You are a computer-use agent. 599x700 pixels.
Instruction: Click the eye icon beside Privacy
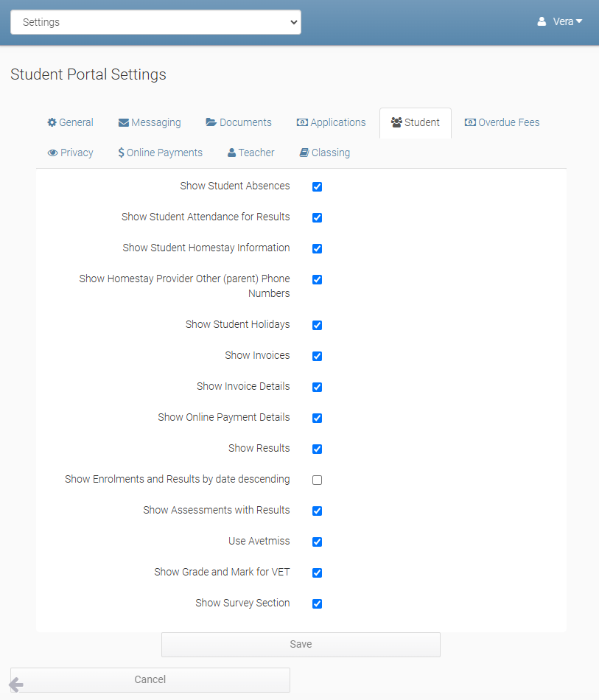[53, 153]
